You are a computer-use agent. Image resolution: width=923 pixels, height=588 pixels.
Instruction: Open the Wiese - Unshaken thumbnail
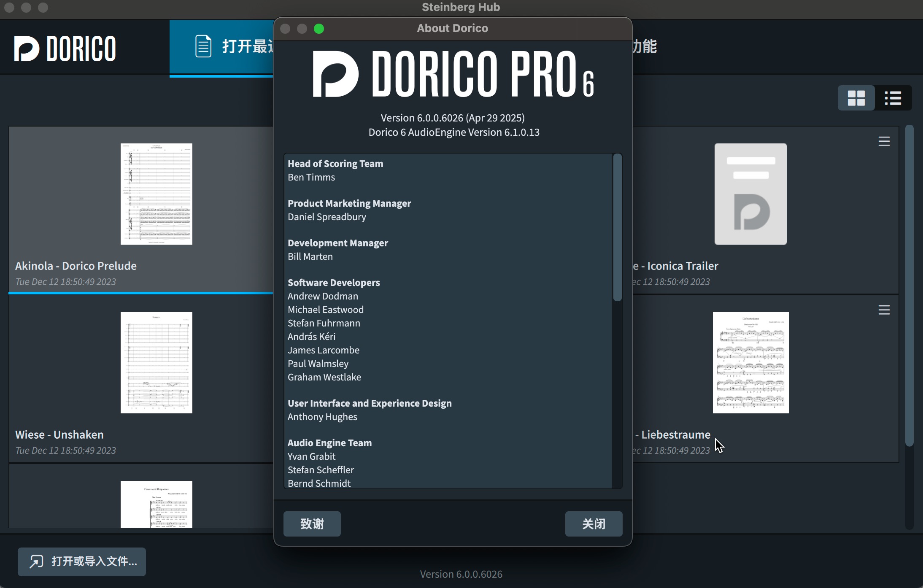click(x=157, y=363)
